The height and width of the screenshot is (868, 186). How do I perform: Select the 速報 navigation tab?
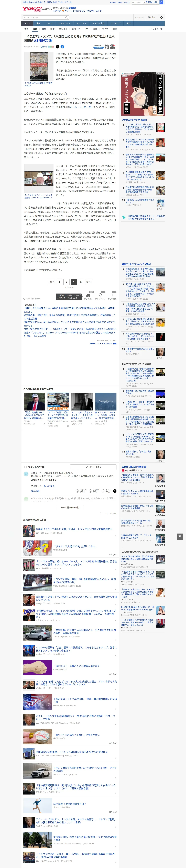click(x=38, y=23)
